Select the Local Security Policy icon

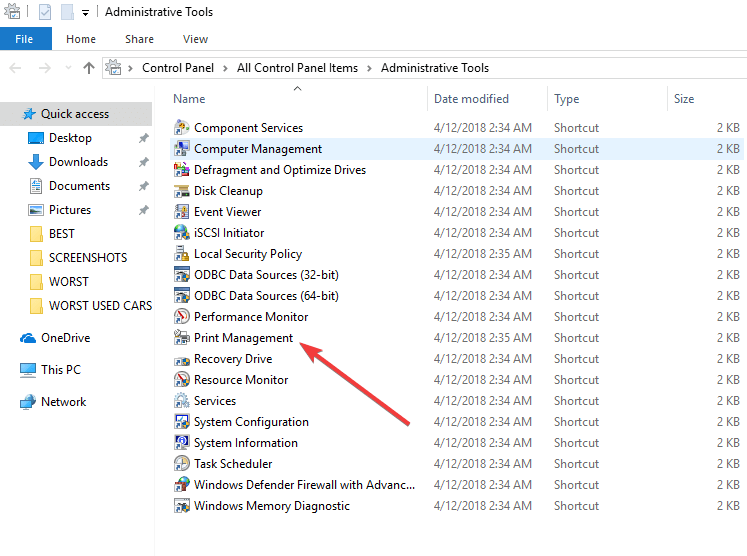[182, 253]
